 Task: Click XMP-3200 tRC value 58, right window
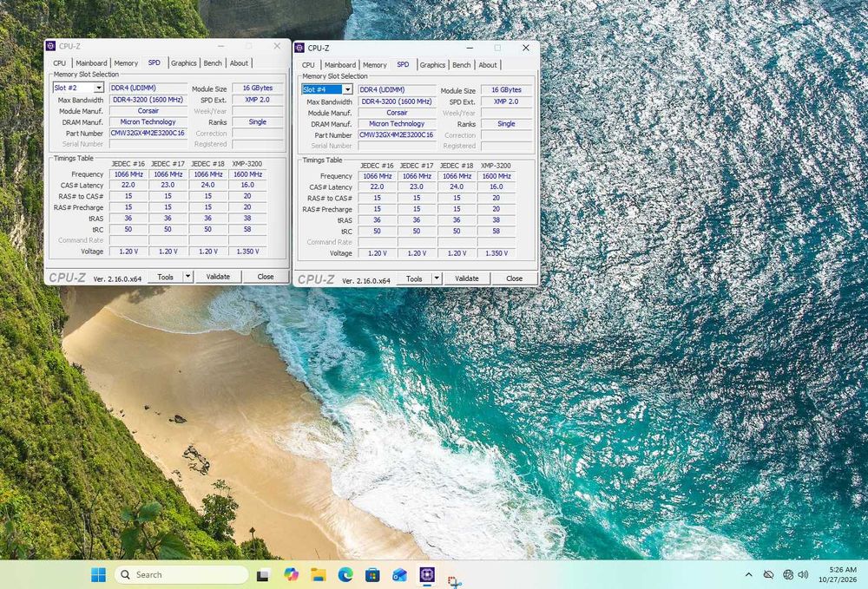pyautogui.click(x=496, y=231)
